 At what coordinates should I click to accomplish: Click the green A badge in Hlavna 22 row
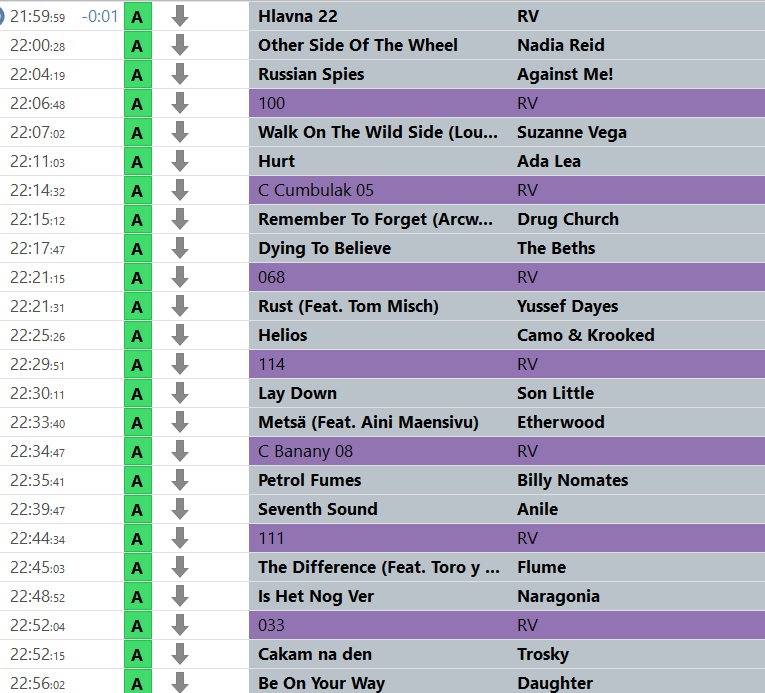click(138, 16)
